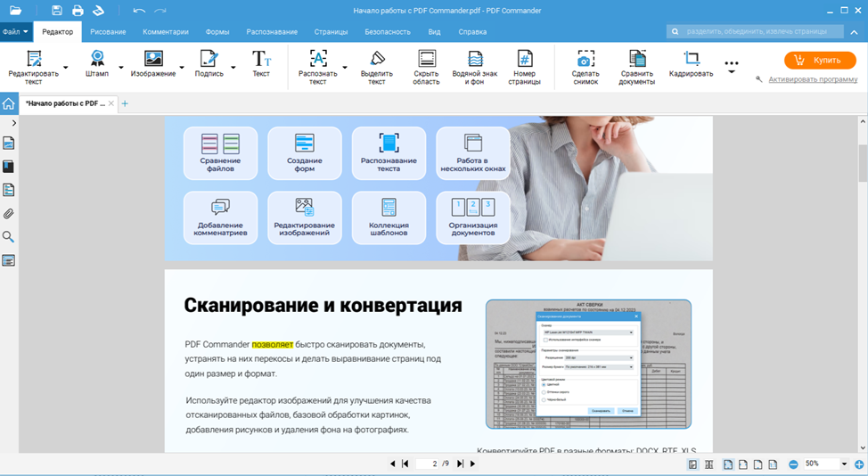Use the Скрыть область tool
Viewport: 868px width, 476px height.
click(x=426, y=67)
